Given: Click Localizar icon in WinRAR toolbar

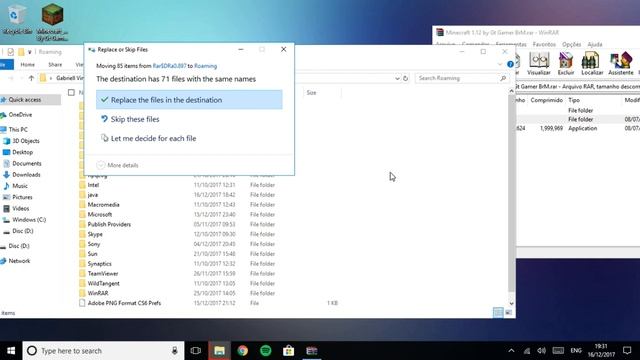Looking at the screenshot, I should tap(592, 63).
